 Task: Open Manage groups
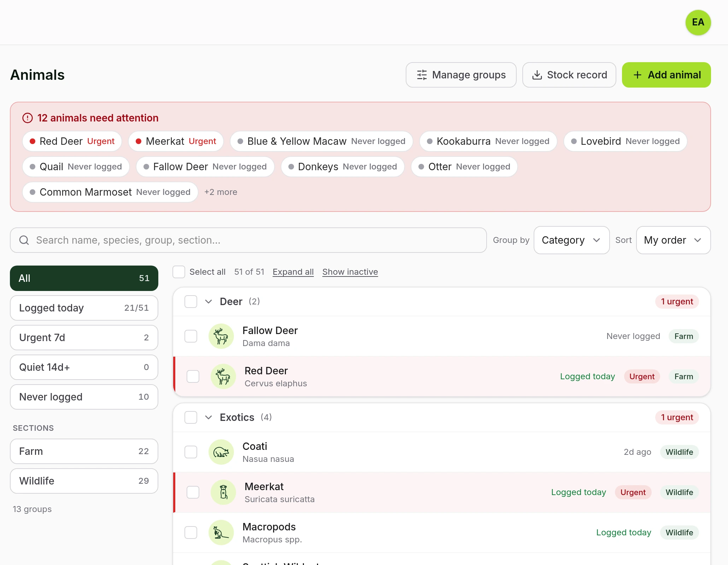[461, 75]
